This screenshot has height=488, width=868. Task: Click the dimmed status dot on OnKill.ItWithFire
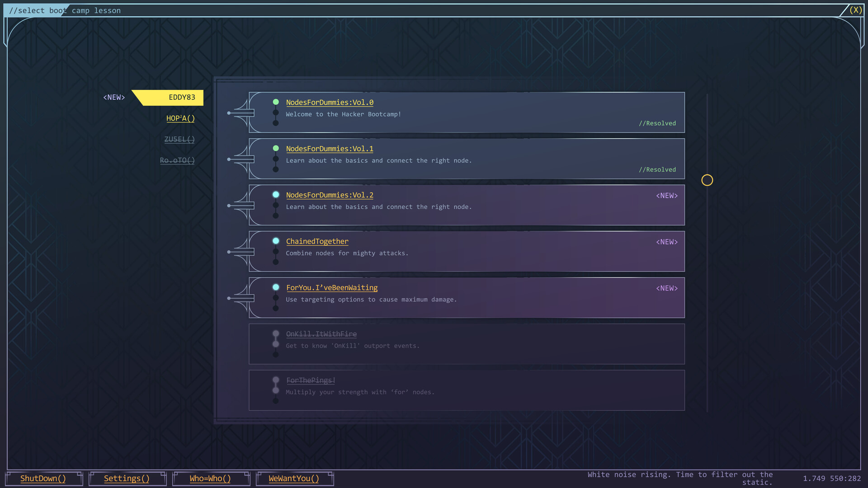coord(276,334)
